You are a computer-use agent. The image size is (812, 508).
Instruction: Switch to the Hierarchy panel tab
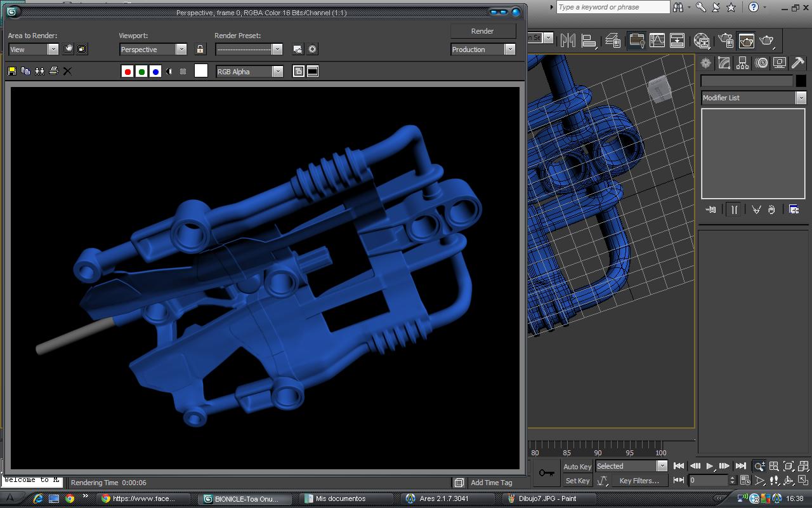743,63
